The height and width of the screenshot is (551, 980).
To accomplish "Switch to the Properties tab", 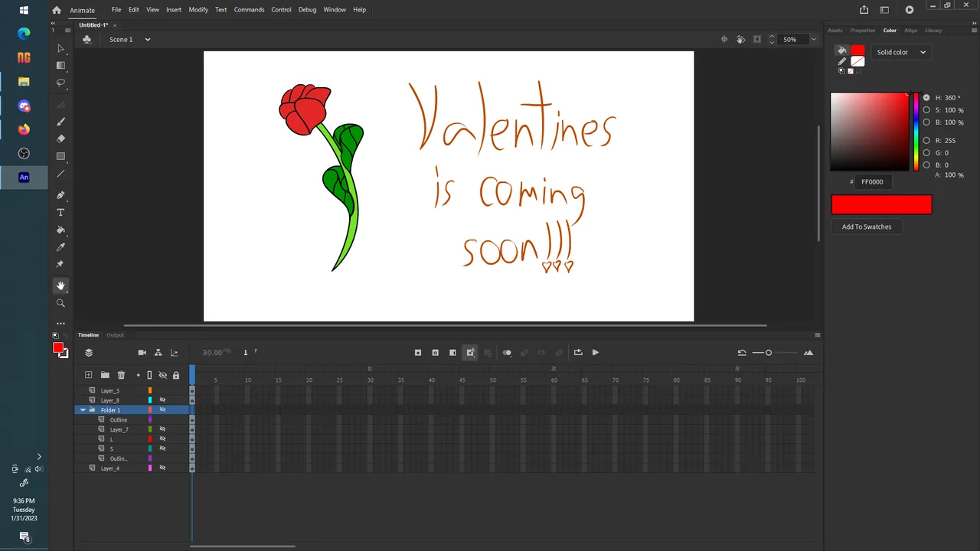I will tap(862, 31).
